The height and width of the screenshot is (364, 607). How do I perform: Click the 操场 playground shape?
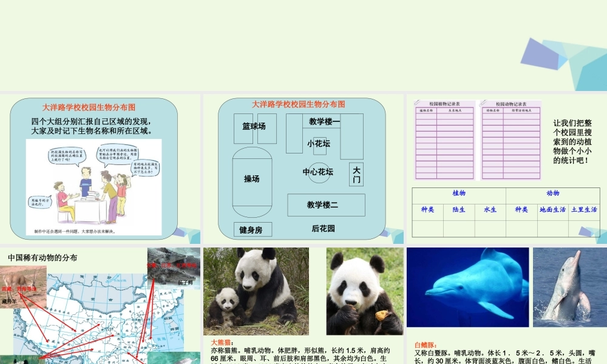click(x=252, y=182)
